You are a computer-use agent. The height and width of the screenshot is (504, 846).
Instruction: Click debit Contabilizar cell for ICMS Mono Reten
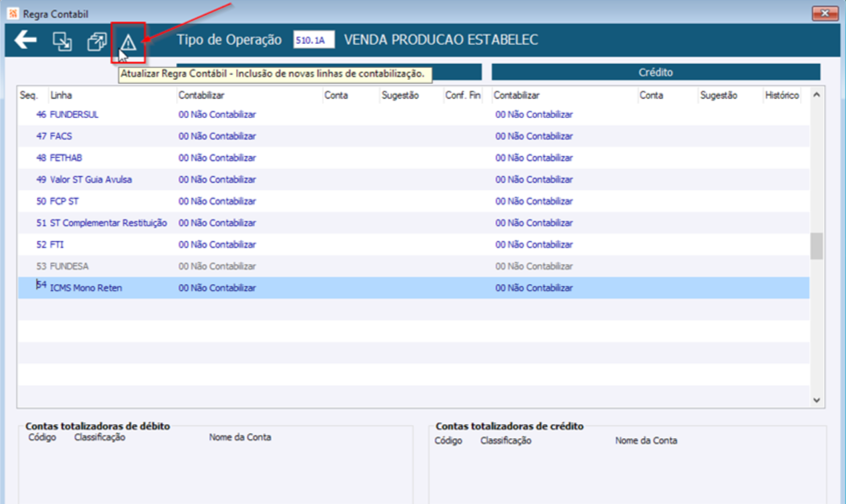(x=218, y=288)
